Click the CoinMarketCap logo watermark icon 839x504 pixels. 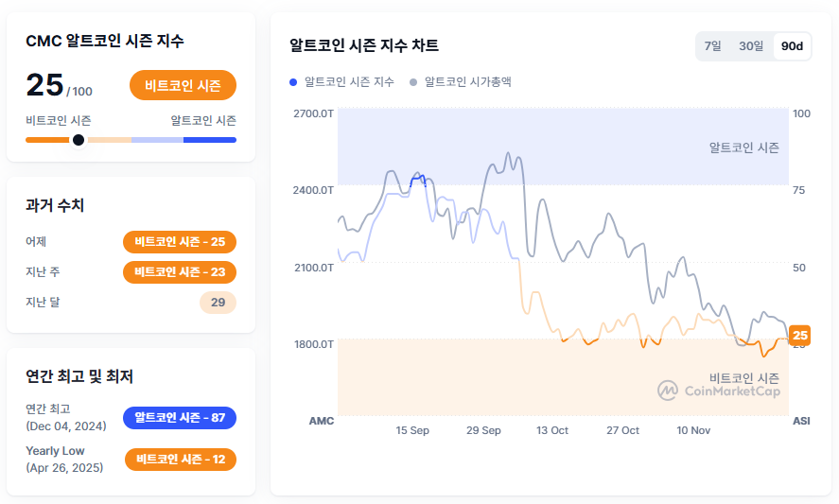tap(669, 390)
